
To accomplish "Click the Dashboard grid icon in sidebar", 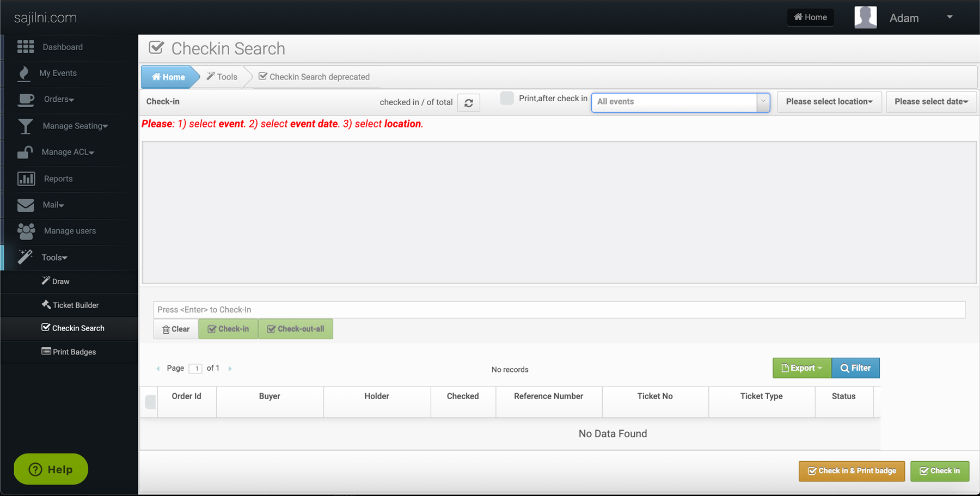I will point(26,47).
